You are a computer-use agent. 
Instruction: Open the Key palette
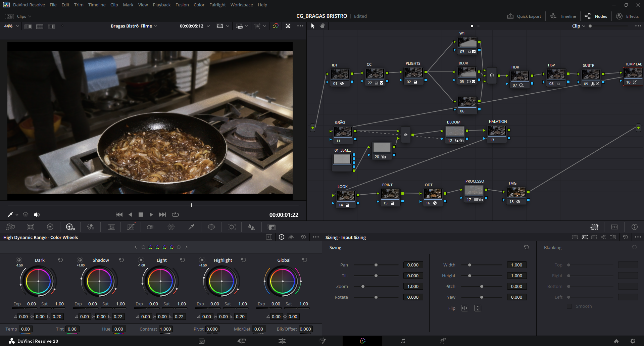[x=272, y=227]
